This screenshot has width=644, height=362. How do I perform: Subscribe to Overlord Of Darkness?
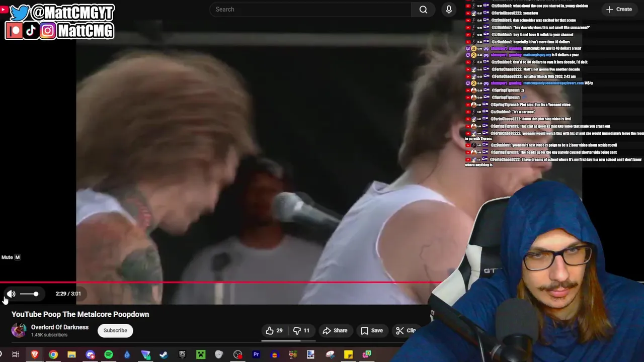pos(115,330)
